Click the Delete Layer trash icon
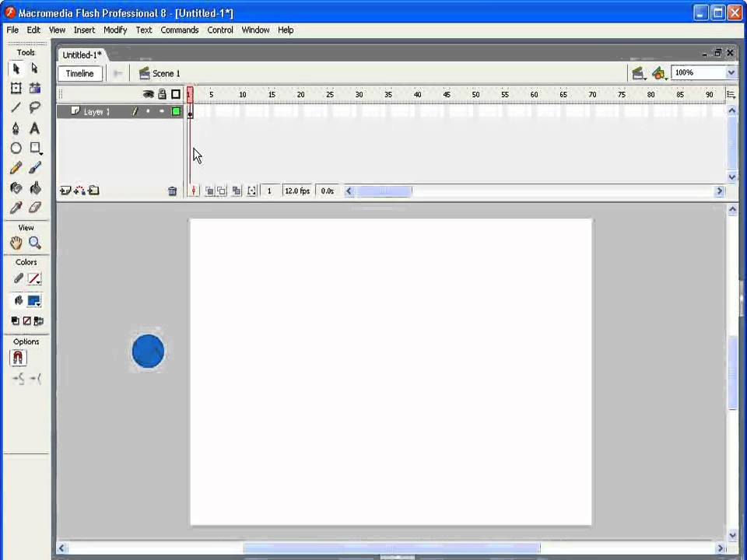 click(x=173, y=191)
